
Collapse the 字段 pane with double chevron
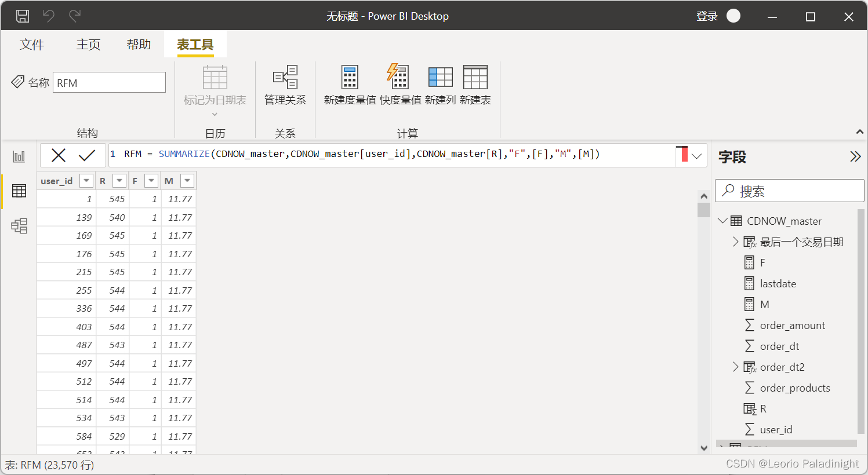click(855, 156)
